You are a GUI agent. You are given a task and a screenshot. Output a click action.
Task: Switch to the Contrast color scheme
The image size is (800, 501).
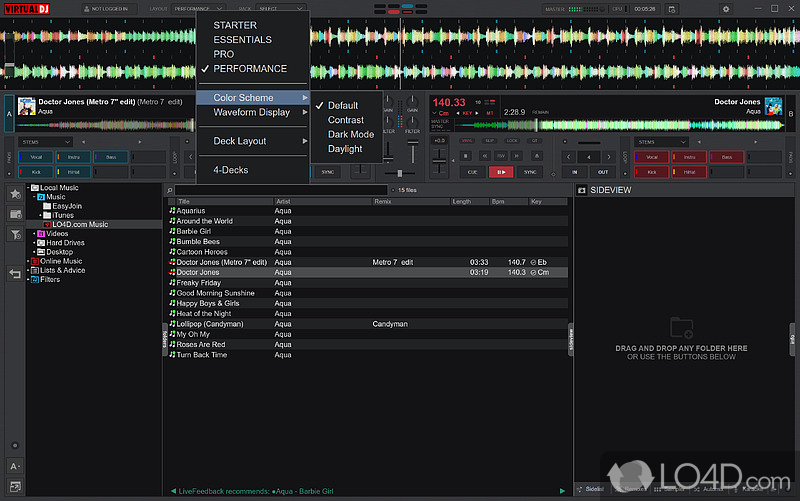coord(345,120)
